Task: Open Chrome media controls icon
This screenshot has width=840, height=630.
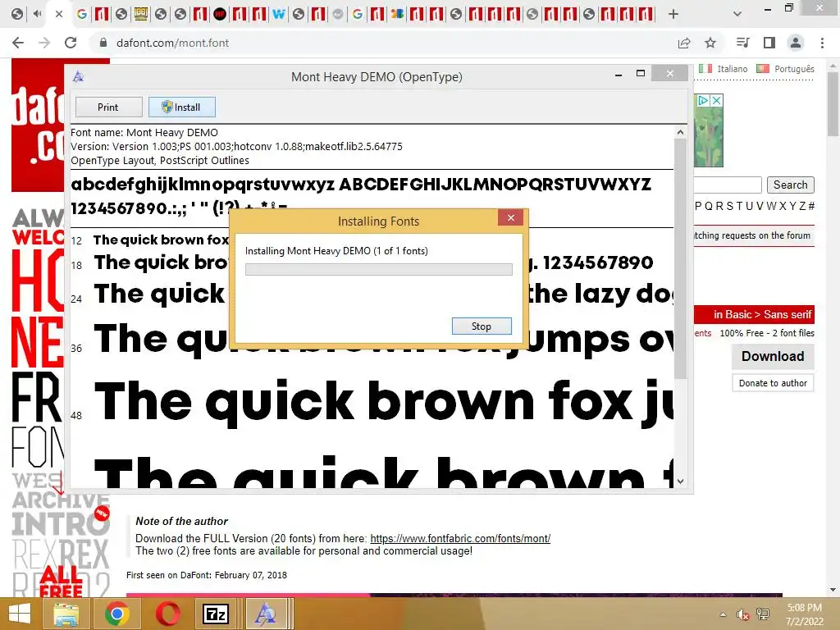Action: [742, 43]
